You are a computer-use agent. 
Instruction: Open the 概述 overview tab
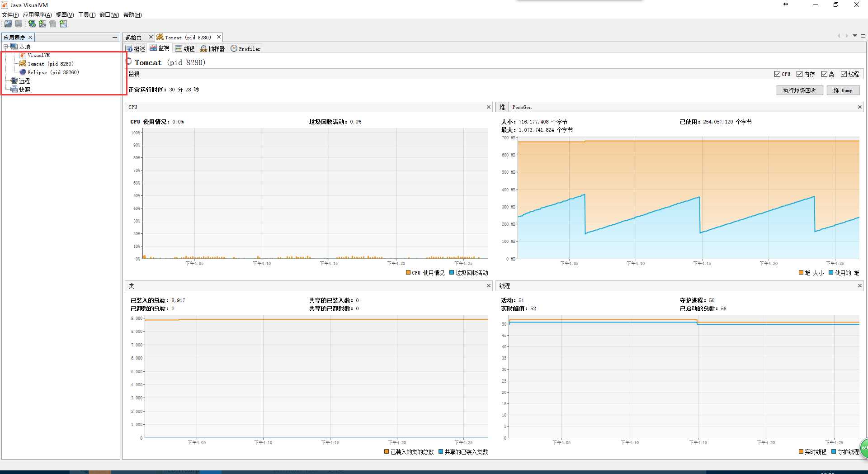pyautogui.click(x=136, y=49)
